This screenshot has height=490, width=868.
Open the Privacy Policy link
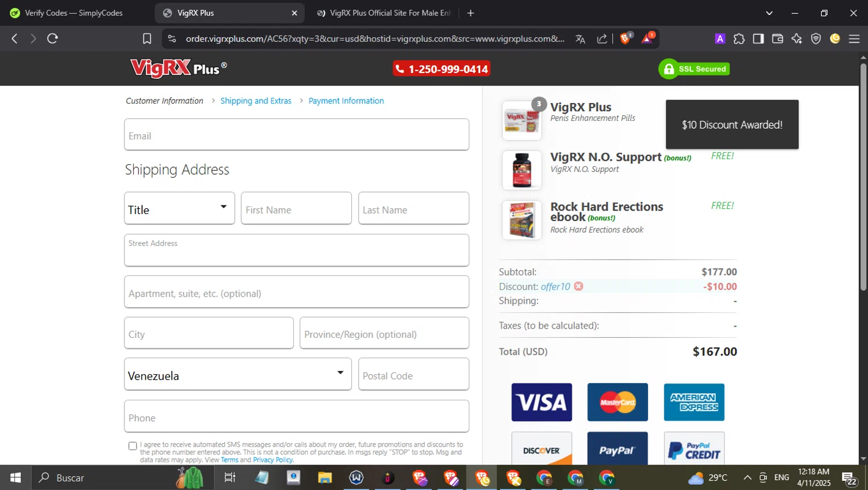(x=273, y=460)
